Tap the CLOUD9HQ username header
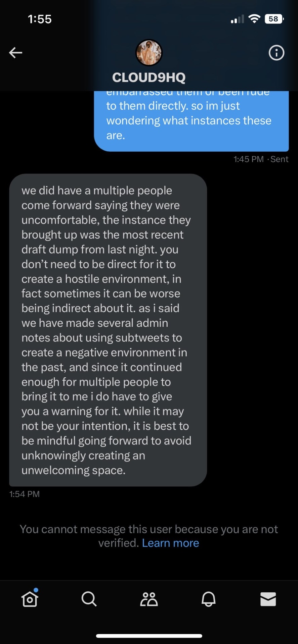 [149, 77]
